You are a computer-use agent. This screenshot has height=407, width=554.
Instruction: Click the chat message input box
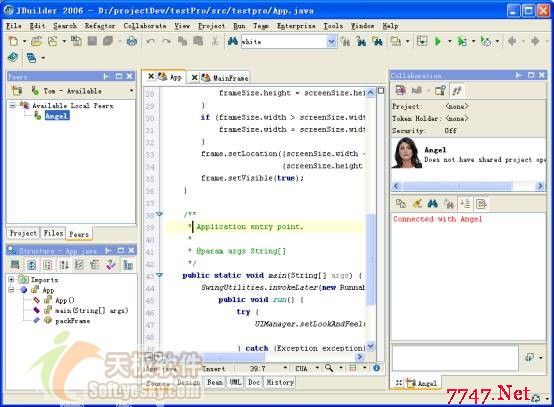coord(455,358)
